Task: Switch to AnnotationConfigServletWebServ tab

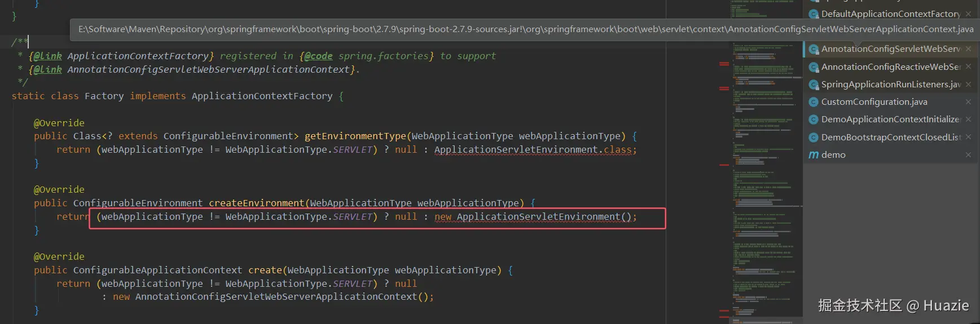Action: (891, 49)
